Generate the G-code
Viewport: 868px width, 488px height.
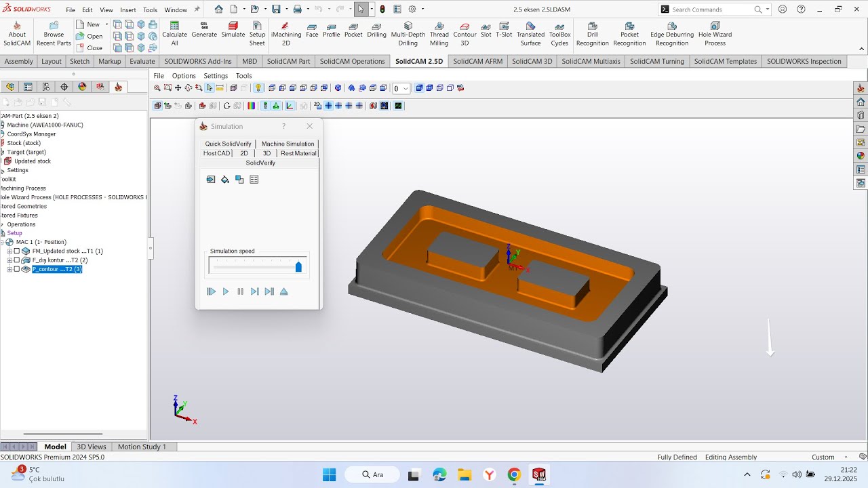point(204,30)
